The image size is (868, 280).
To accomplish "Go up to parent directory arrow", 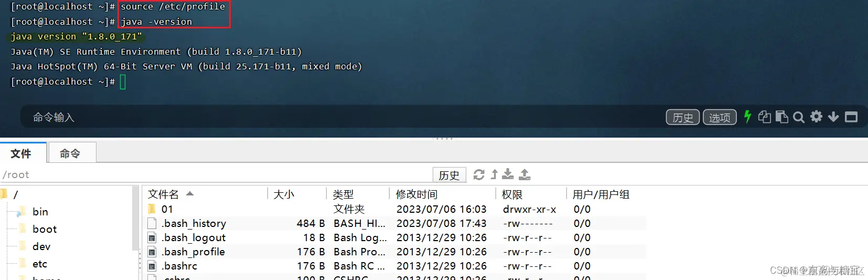I will coord(494,174).
